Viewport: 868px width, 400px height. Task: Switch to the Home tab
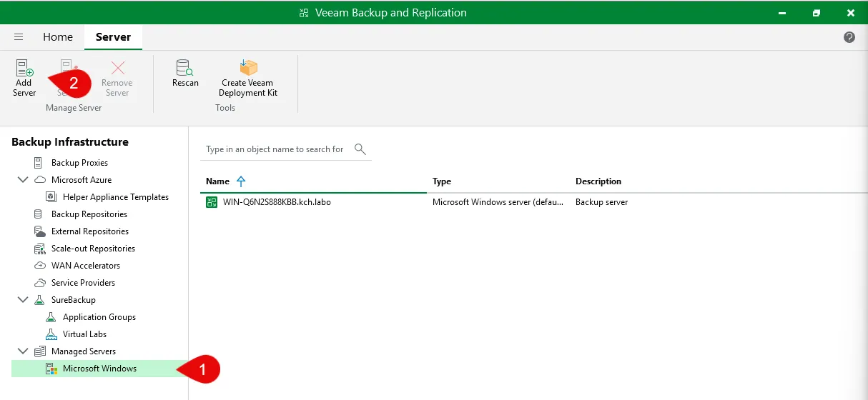click(58, 37)
